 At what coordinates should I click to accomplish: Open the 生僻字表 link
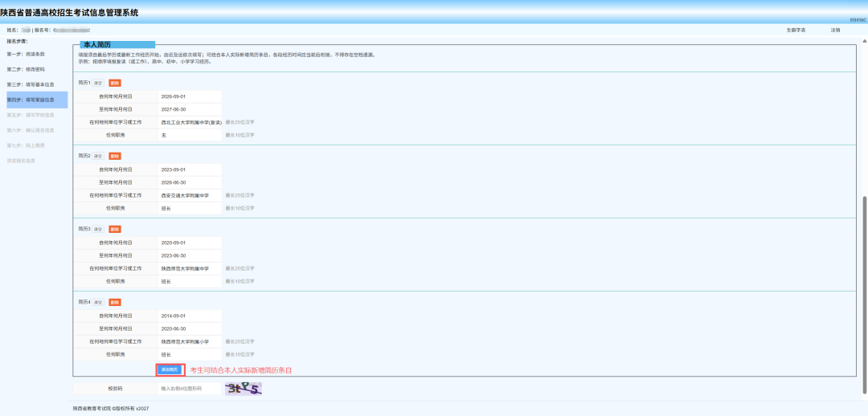pos(796,30)
